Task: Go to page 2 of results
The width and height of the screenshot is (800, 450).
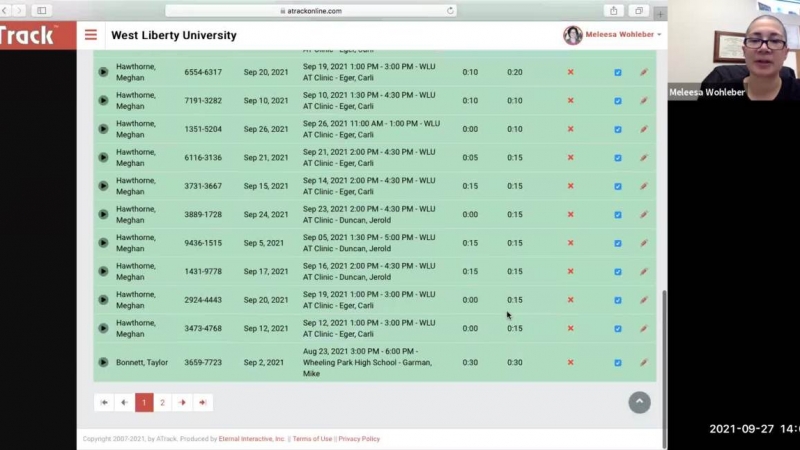Action: pos(163,403)
